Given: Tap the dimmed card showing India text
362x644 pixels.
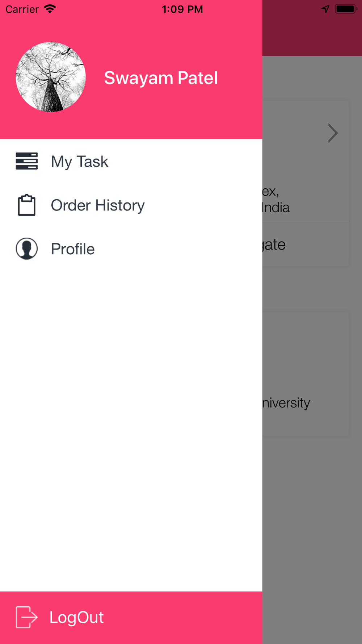Looking at the screenshot, I should click(306, 162).
